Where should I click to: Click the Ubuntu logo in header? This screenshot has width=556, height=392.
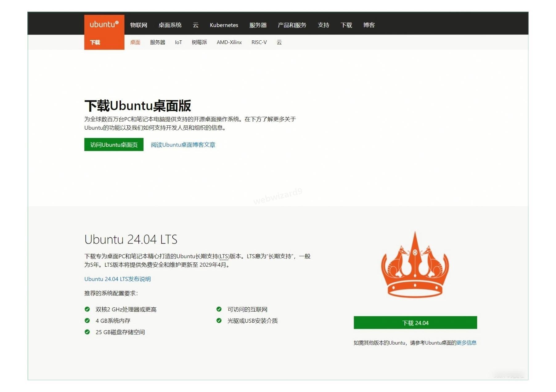click(104, 24)
